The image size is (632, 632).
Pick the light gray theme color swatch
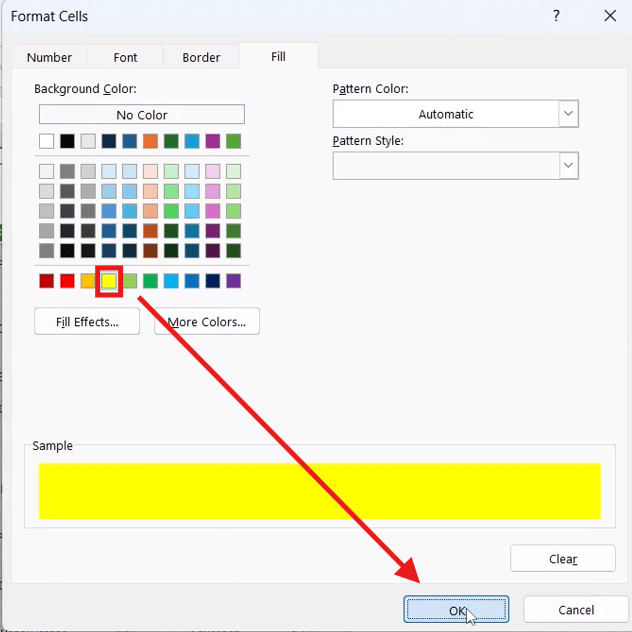click(88, 141)
